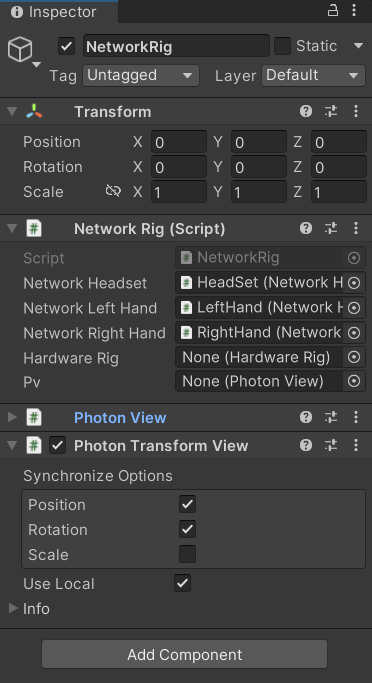372x683 pixels.
Task: Open the Transform component help reference
Action: pos(306,112)
